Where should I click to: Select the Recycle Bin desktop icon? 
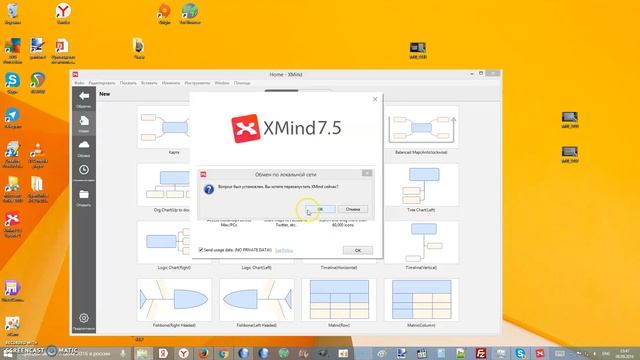[x=13, y=11]
